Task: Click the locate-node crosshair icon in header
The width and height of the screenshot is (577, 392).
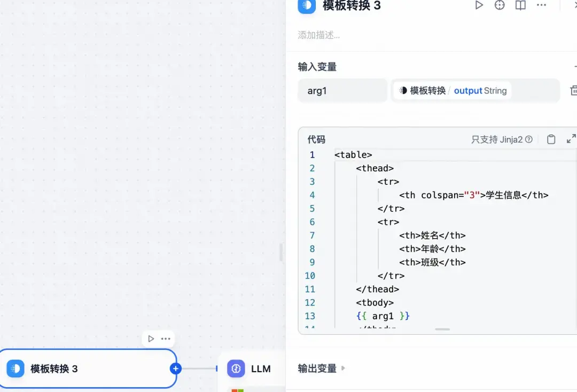Action: pos(500,5)
